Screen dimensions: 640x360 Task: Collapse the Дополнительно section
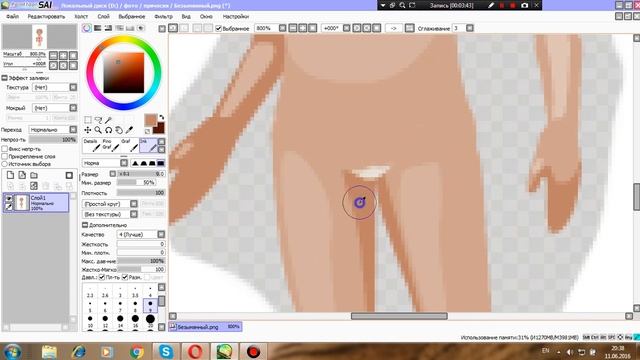[85, 225]
